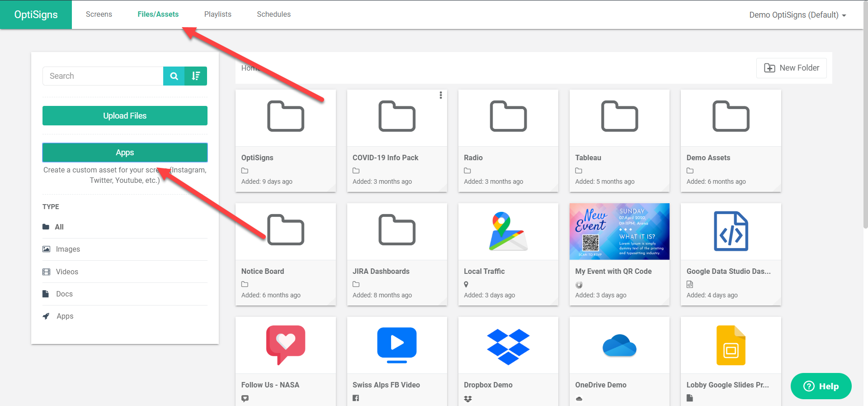
Task: Click the small code file icon under Google Data Studio
Action: [x=690, y=284]
